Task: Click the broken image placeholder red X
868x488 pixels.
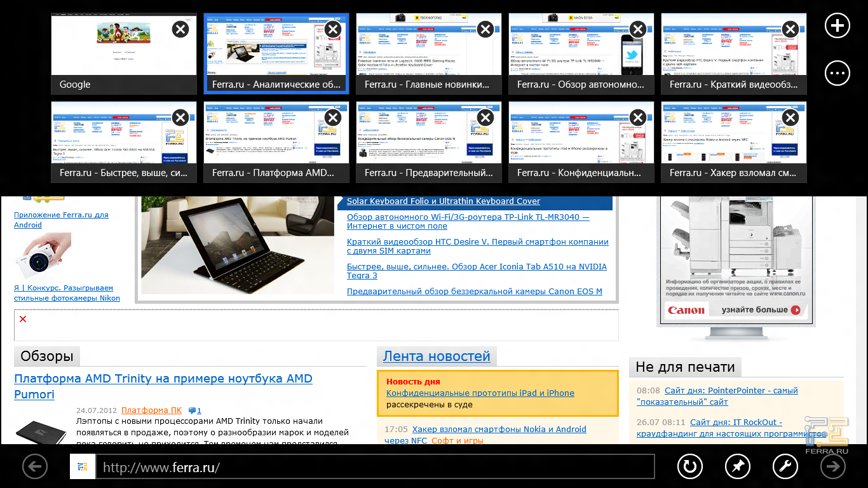Action: (x=23, y=319)
